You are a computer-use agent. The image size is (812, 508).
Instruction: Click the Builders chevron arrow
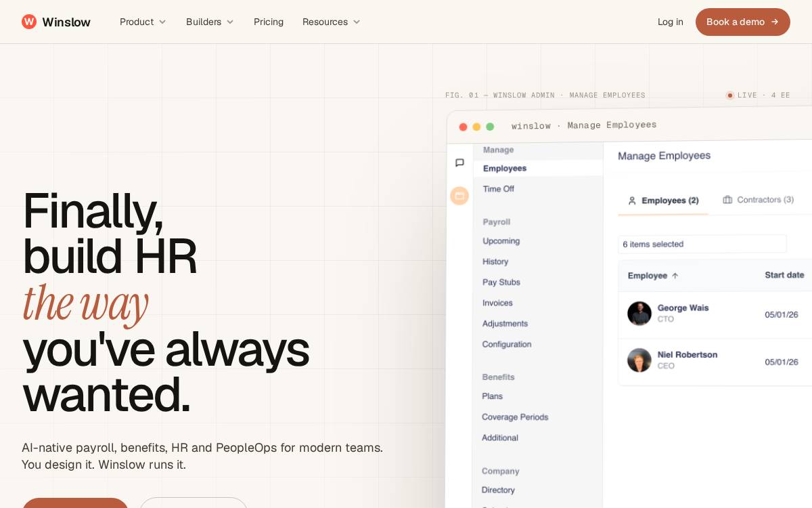click(x=230, y=22)
